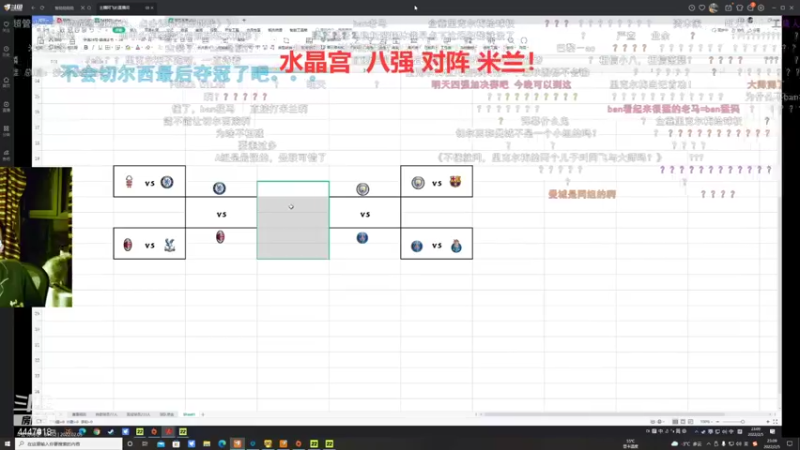Switch to page layout view icon
The image size is (800, 450).
click(x=683, y=422)
